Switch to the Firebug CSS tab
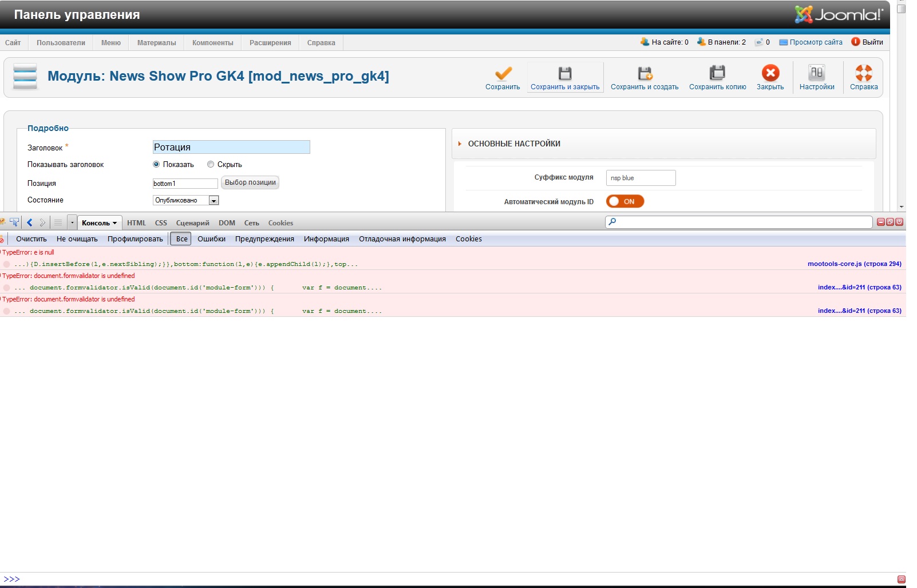Screen dimensions: 917x588 161,223
